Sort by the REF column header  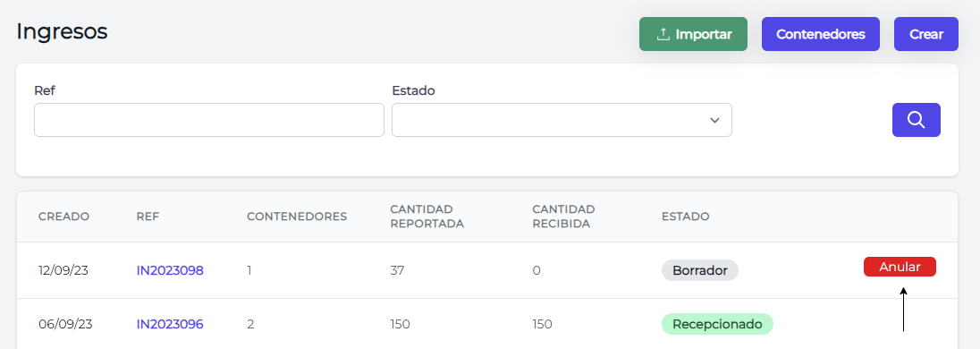coord(148,217)
